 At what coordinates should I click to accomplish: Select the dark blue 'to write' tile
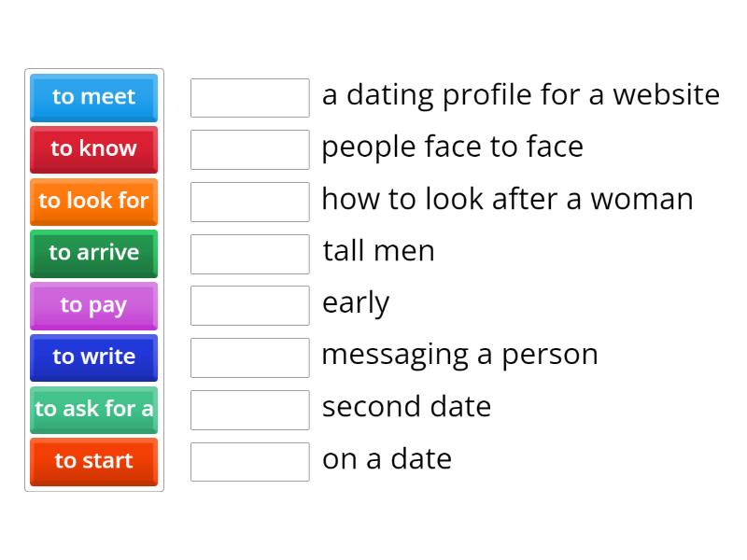click(x=93, y=357)
